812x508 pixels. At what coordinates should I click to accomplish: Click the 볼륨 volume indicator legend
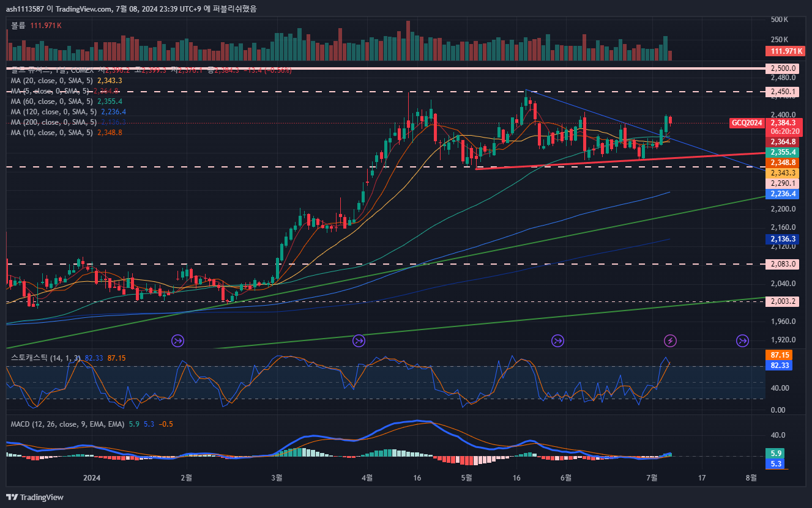pos(18,25)
